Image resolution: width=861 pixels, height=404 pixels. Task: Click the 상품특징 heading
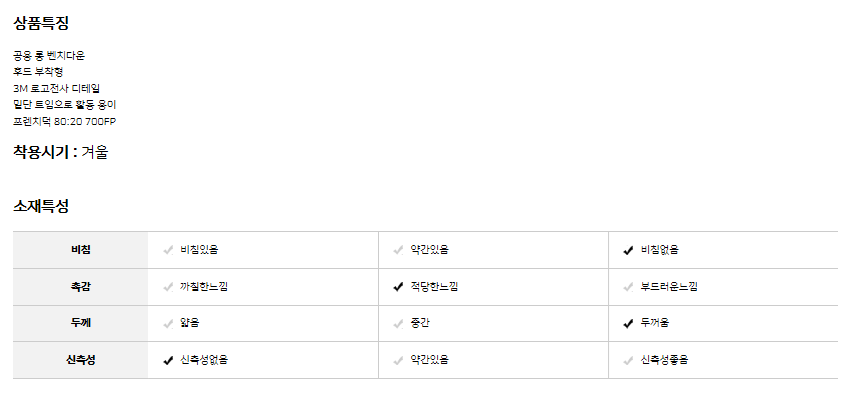(41, 24)
